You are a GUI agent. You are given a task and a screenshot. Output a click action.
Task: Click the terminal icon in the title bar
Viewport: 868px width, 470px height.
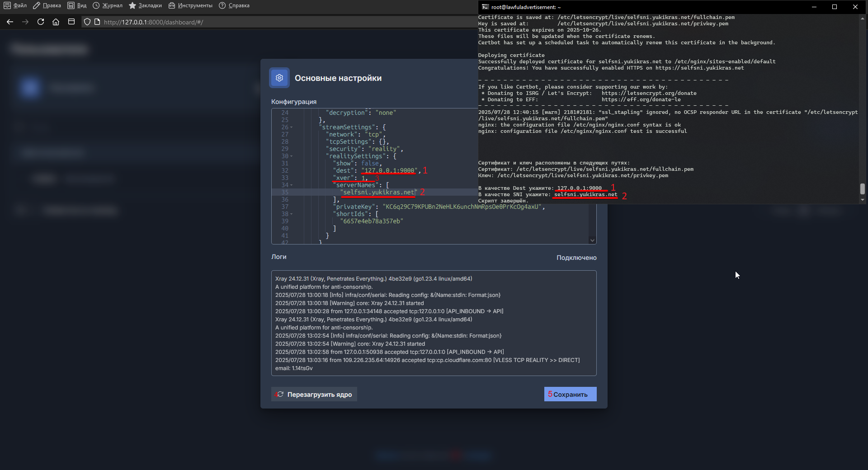coord(485,7)
